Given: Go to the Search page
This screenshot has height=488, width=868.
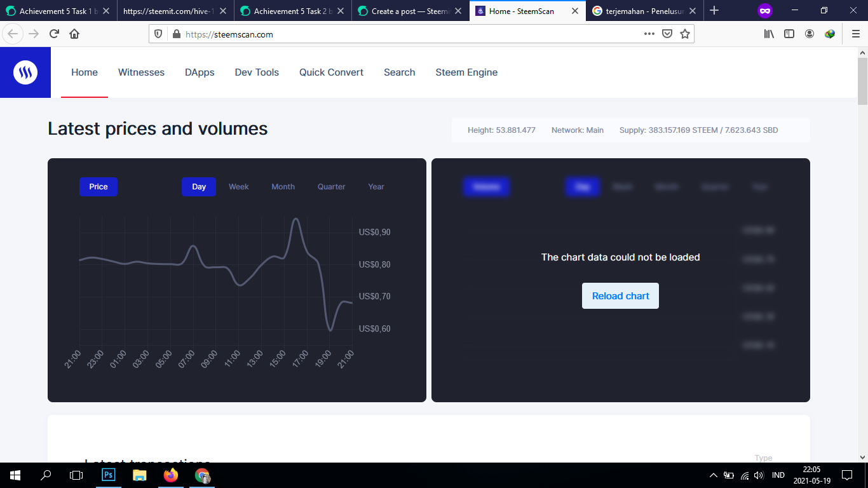Looking at the screenshot, I should coord(399,72).
